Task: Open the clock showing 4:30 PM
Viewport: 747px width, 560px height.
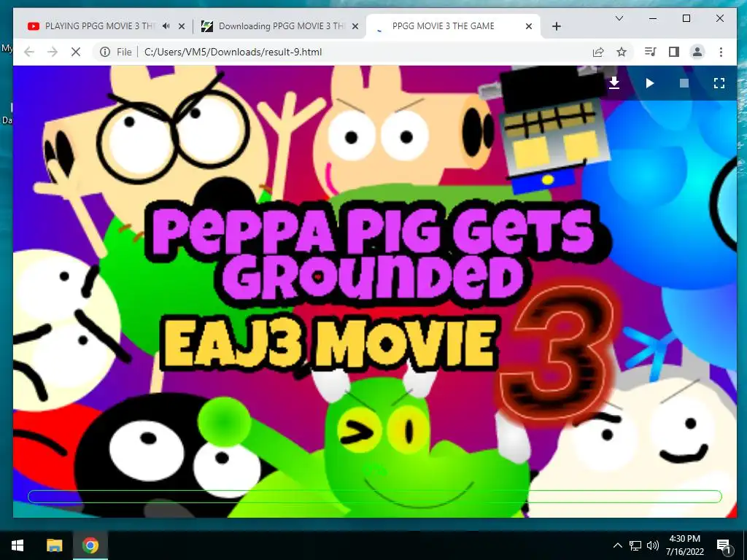Action: (x=684, y=545)
